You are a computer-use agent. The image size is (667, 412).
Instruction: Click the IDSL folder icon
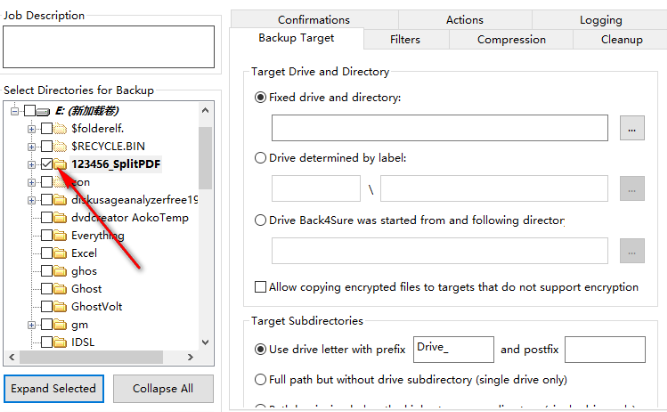(61, 342)
